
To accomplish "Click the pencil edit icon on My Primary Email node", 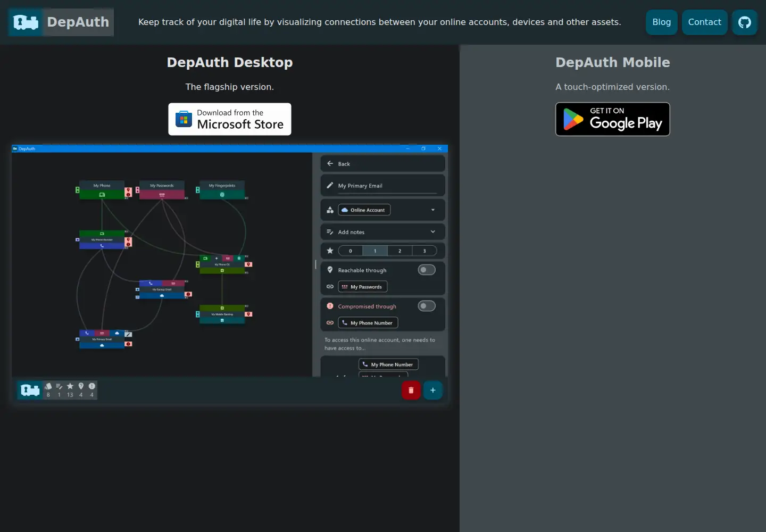I will (128, 334).
